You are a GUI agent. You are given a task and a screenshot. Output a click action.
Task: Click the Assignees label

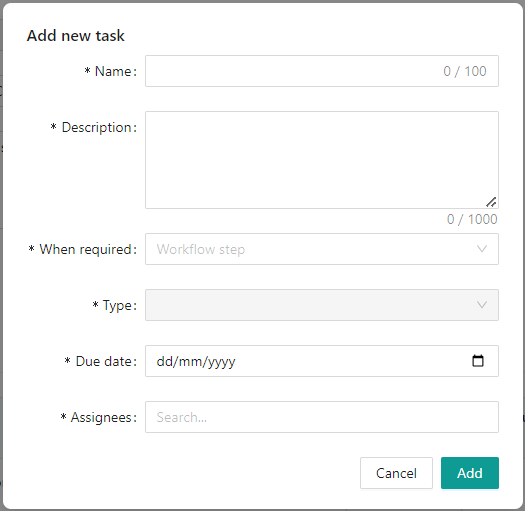pyautogui.click(x=101, y=418)
